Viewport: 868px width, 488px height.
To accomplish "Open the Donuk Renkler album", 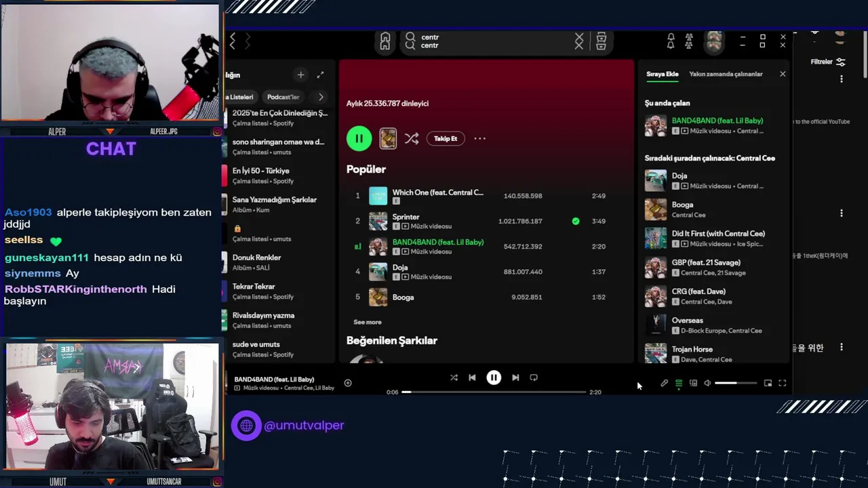I will (279, 262).
